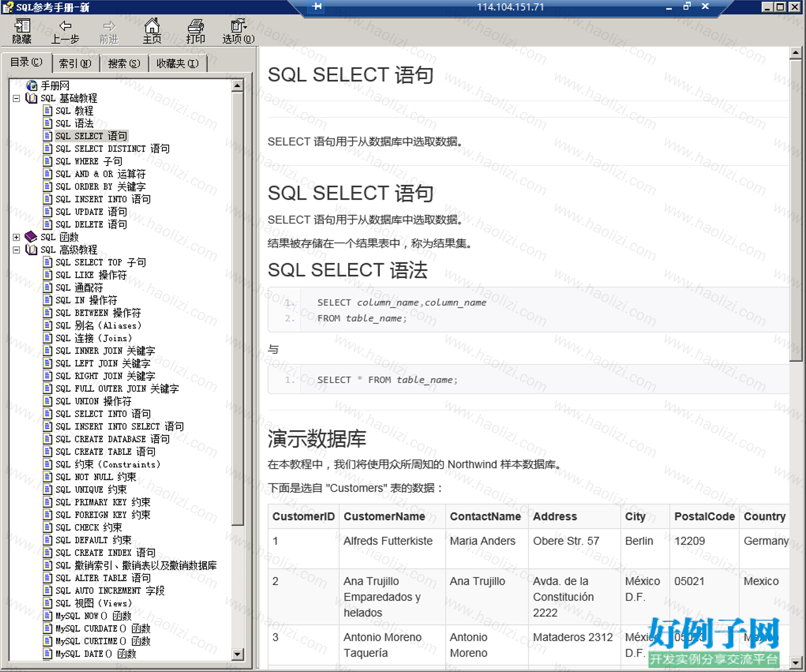Go back with the 上一步 toolbar button
Screen dimensions: 806x672
(65, 31)
